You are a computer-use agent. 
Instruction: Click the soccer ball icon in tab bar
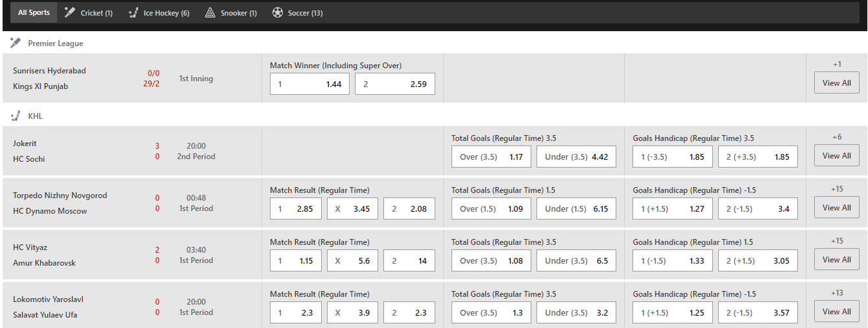pyautogui.click(x=278, y=12)
